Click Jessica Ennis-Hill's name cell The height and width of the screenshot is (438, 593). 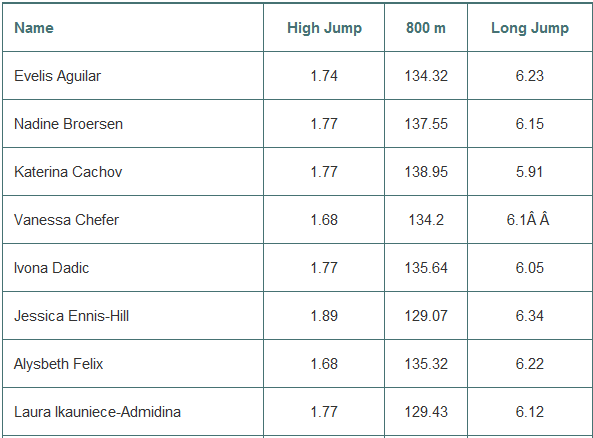pyautogui.click(x=71, y=316)
